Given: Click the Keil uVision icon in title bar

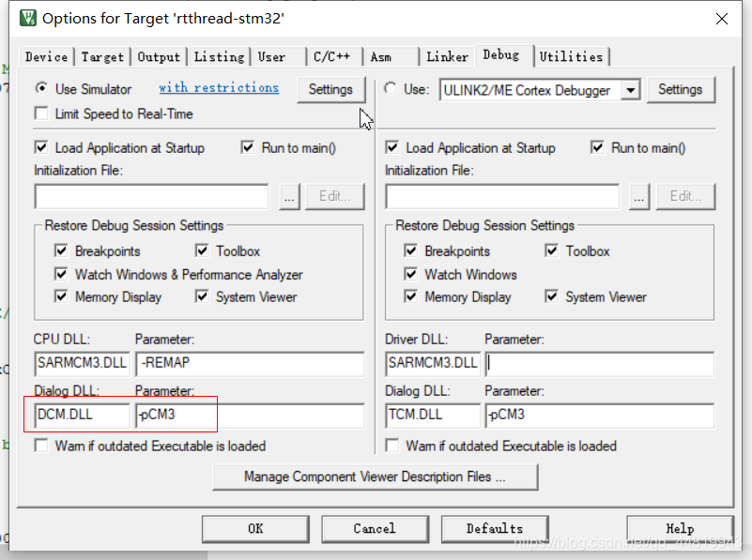Looking at the screenshot, I should [x=28, y=18].
